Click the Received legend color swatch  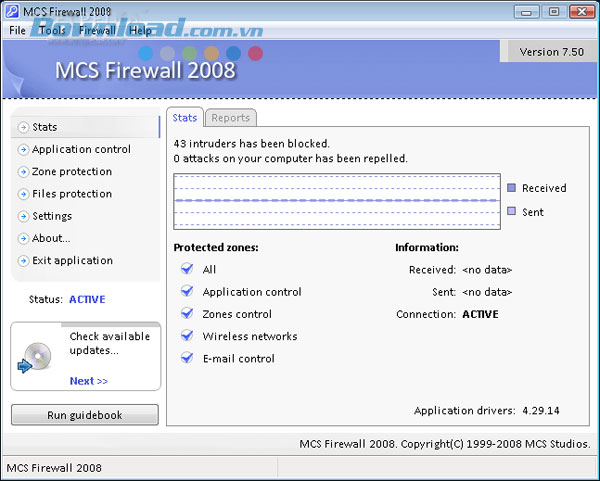pyautogui.click(x=511, y=188)
